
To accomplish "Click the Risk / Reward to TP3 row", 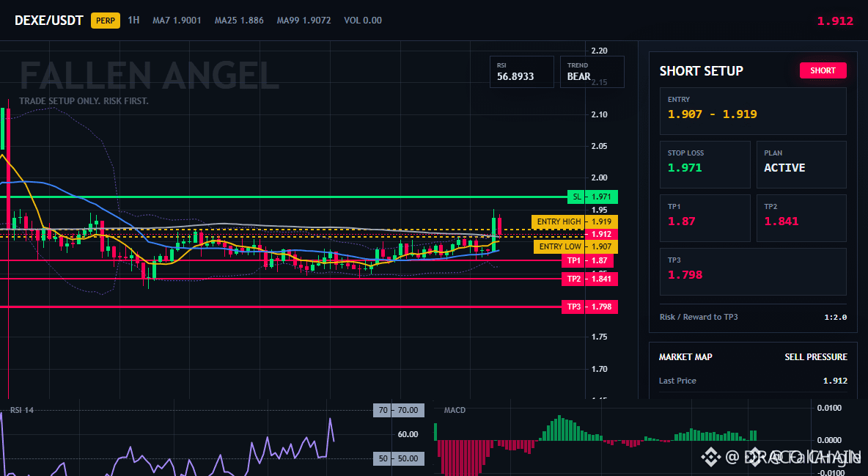I will coord(753,317).
